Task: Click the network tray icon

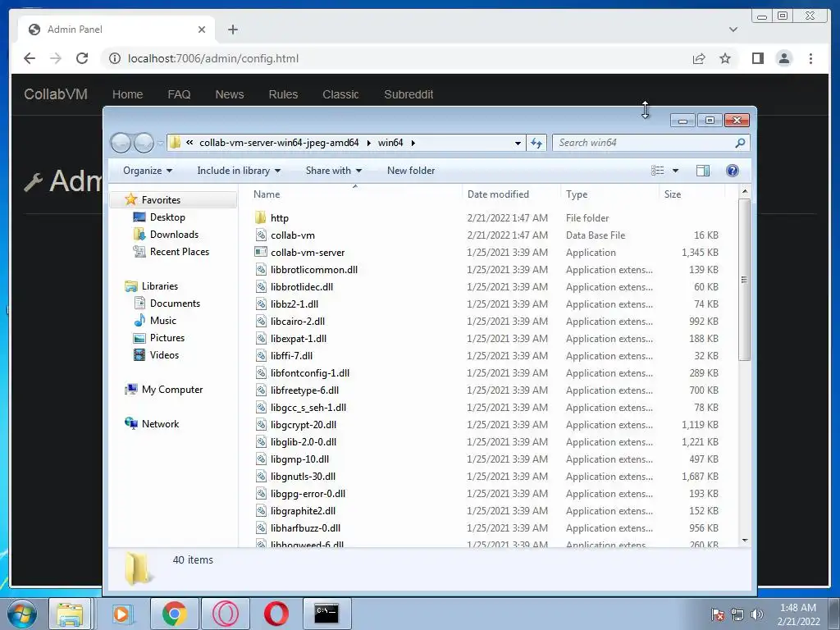Action: click(x=737, y=614)
